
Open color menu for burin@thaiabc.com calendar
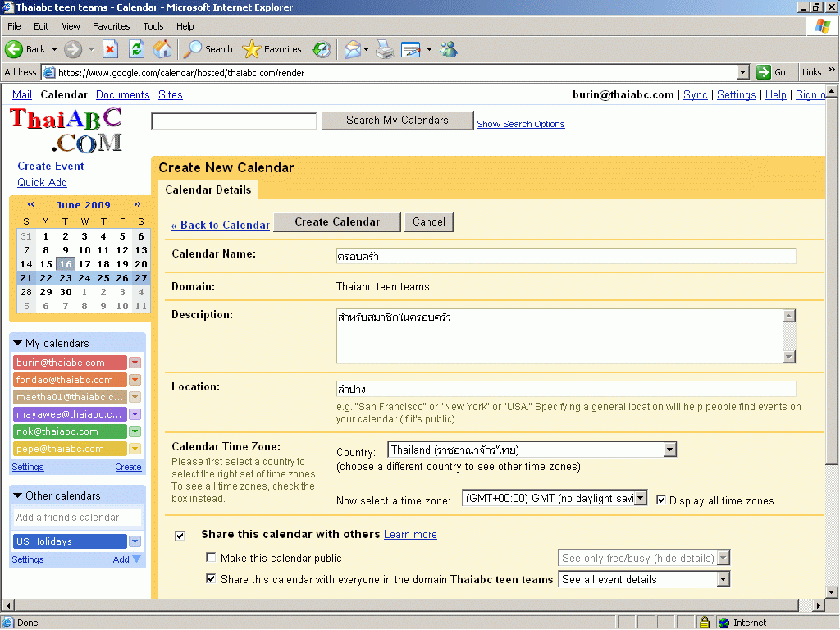tap(135, 363)
